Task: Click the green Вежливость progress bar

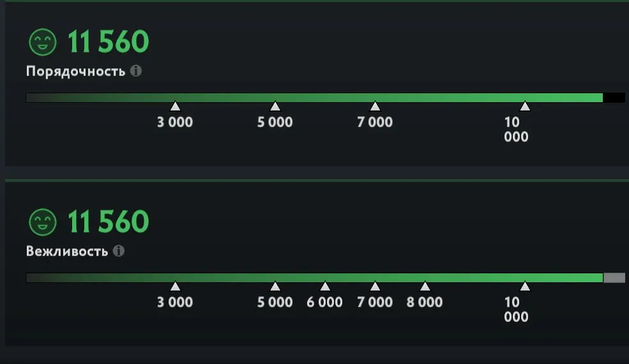Action: coord(314,278)
